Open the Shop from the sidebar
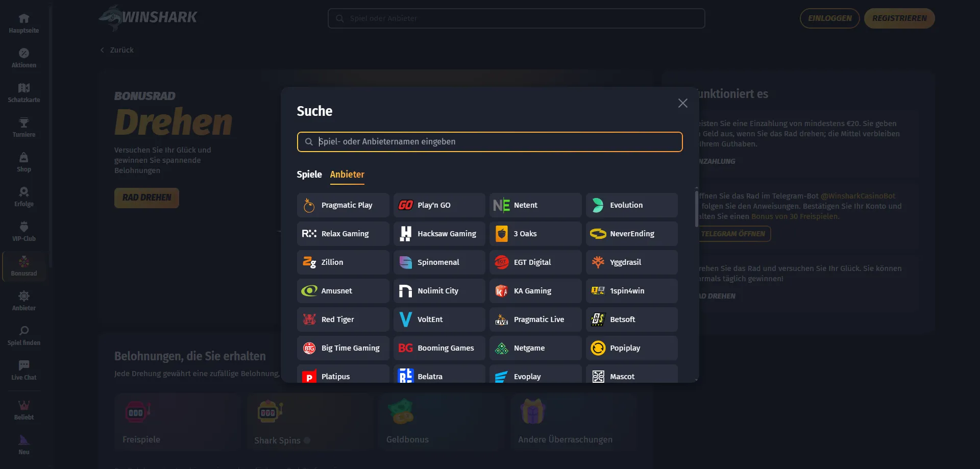This screenshot has width=980, height=469. (x=23, y=162)
